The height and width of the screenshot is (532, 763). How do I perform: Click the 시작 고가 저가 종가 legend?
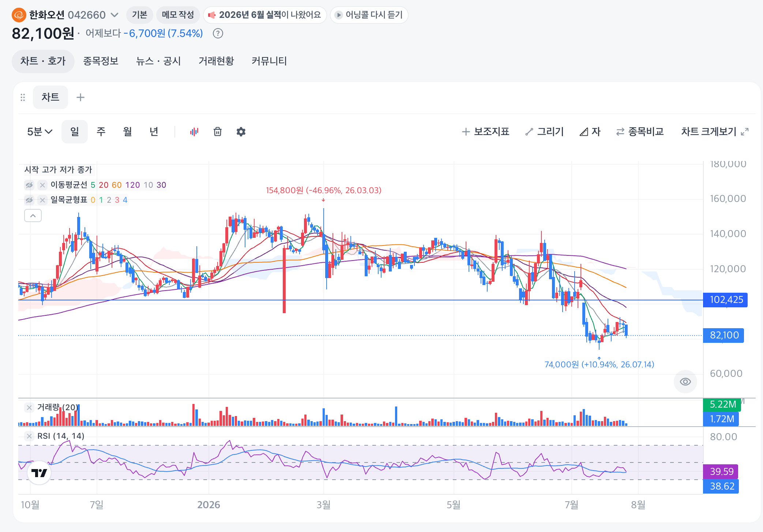click(x=58, y=170)
